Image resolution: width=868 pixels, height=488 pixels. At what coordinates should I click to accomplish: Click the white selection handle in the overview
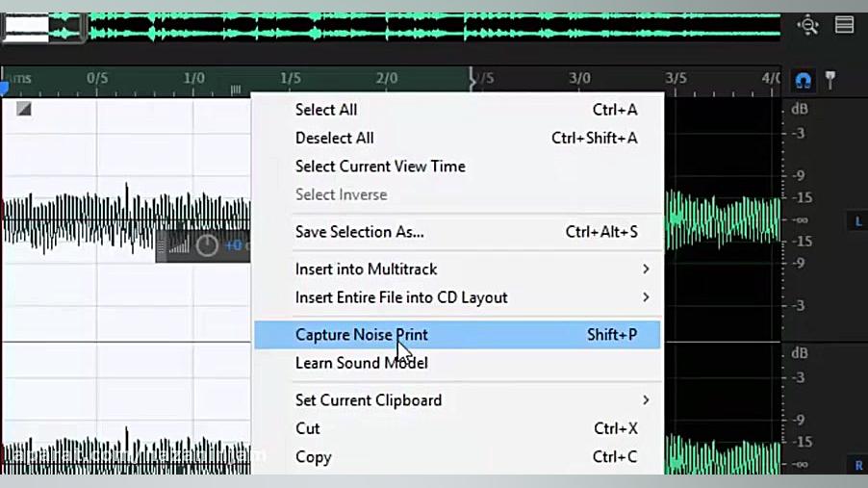pos(26,28)
